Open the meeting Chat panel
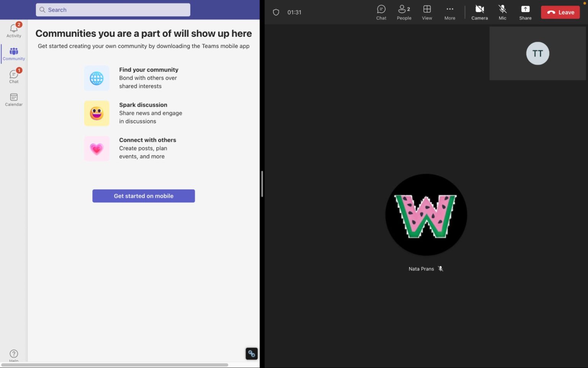The image size is (588, 368). point(381,12)
